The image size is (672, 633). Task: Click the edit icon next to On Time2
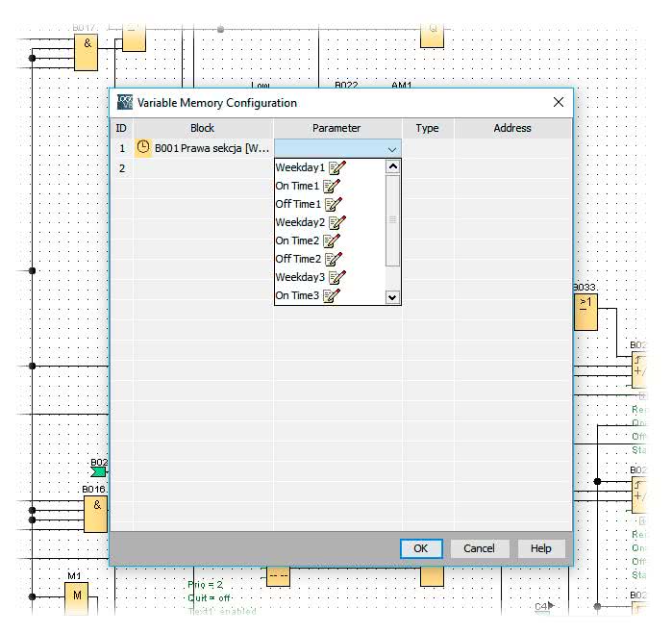pyautogui.click(x=332, y=241)
